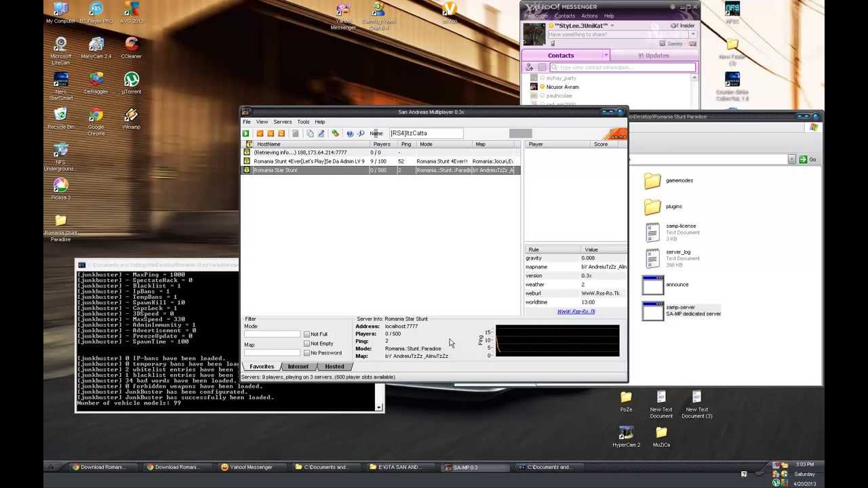The image size is (868, 488).
Task: Open the View menu in SA-MP
Action: [x=262, y=122]
